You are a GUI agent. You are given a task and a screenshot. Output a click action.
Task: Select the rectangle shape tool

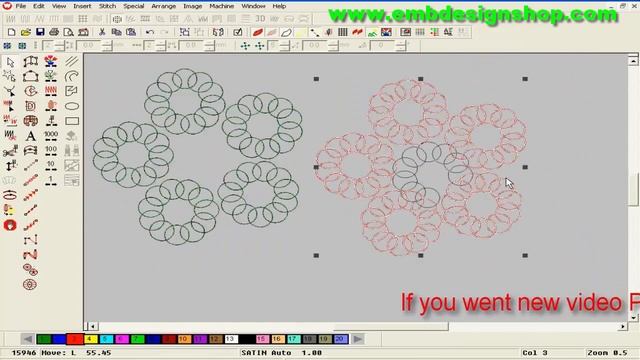click(72, 121)
